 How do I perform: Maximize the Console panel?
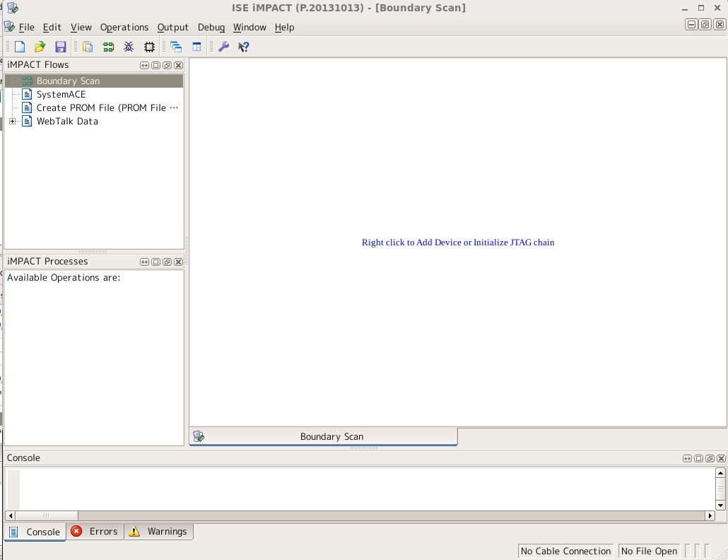(699, 458)
